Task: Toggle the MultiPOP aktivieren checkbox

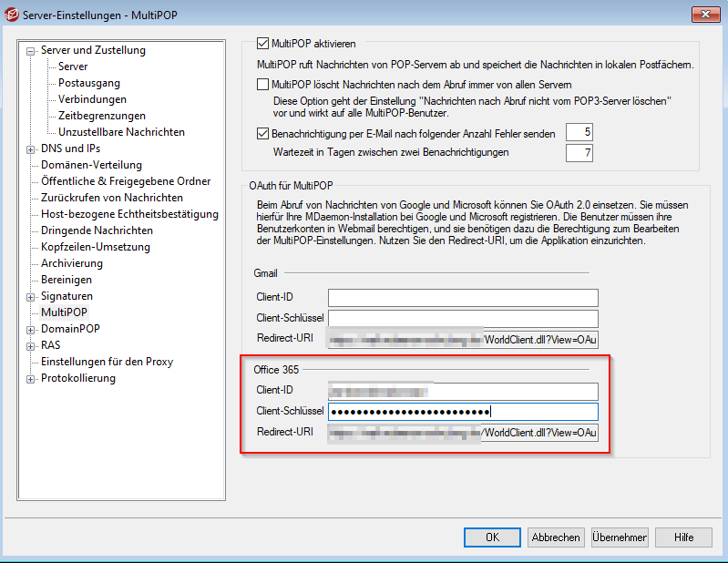Action: [x=264, y=43]
